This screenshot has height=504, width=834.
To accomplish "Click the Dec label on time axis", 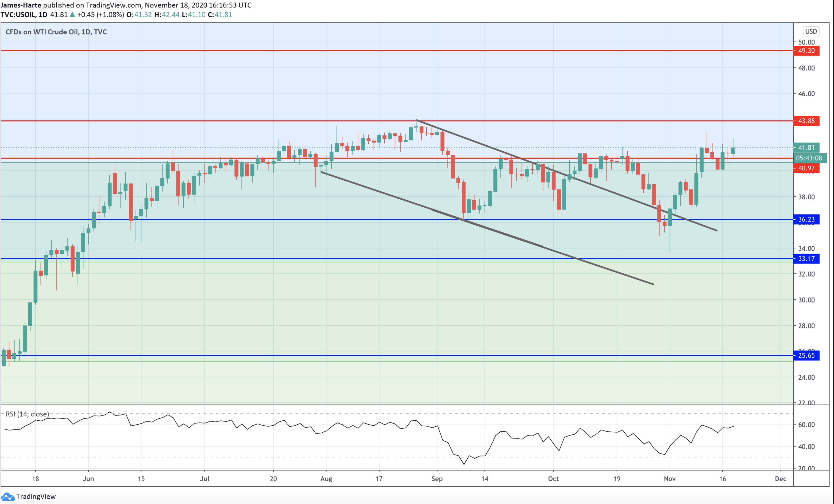I will tap(781, 479).
